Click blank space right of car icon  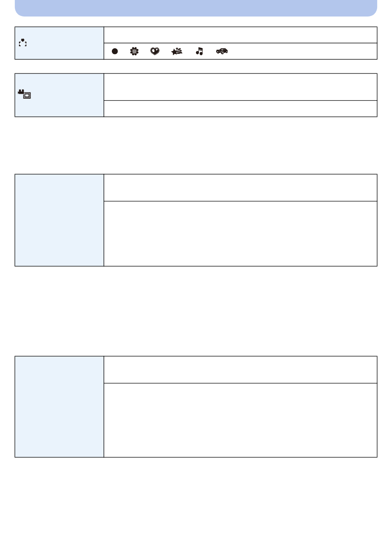[302, 51]
